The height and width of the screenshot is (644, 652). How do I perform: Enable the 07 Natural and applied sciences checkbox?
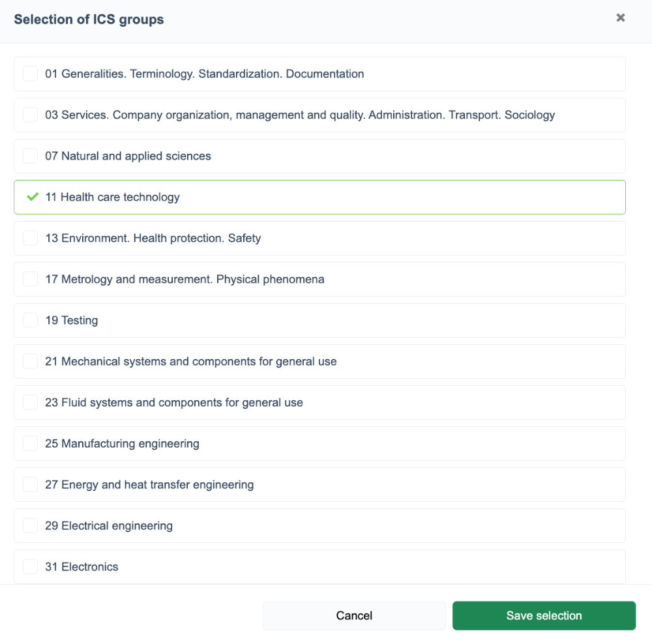pos(31,156)
